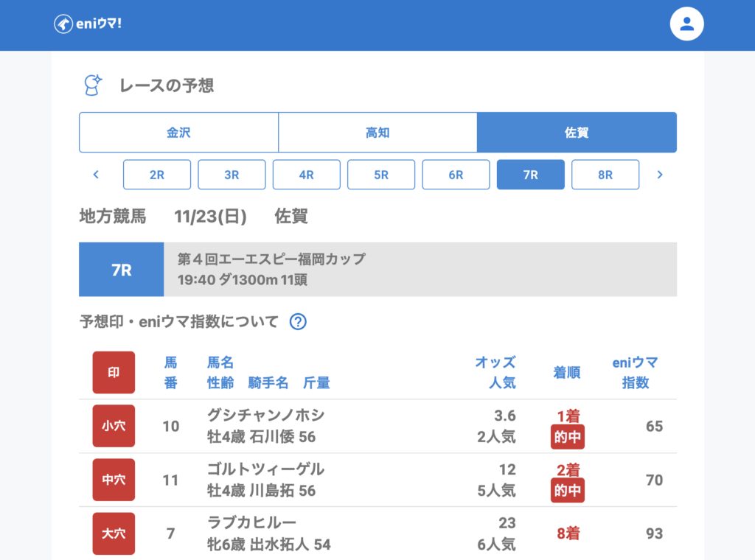Click the 中穴 mark badge
The height and width of the screenshot is (560, 755).
coord(114,480)
